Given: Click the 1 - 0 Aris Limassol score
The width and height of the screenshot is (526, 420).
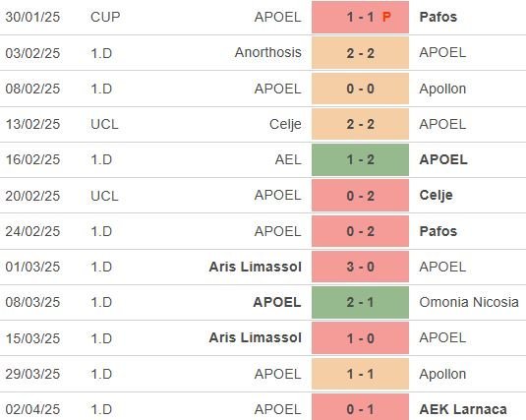Looking at the screenshot, I should [360, 338].
